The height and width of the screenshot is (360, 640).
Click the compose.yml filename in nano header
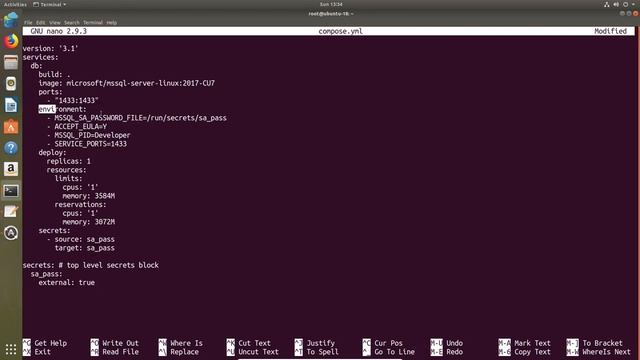click(x=340, y=31)
